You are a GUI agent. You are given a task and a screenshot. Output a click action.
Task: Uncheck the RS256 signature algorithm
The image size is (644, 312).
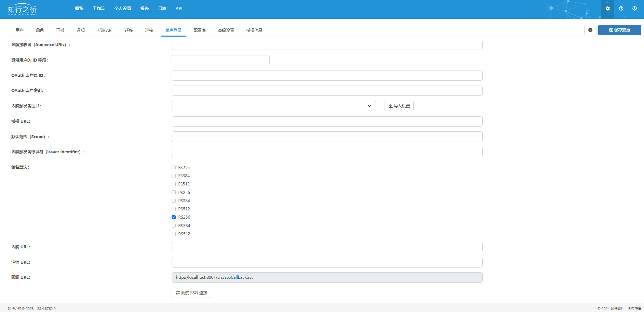coord(174,217)
